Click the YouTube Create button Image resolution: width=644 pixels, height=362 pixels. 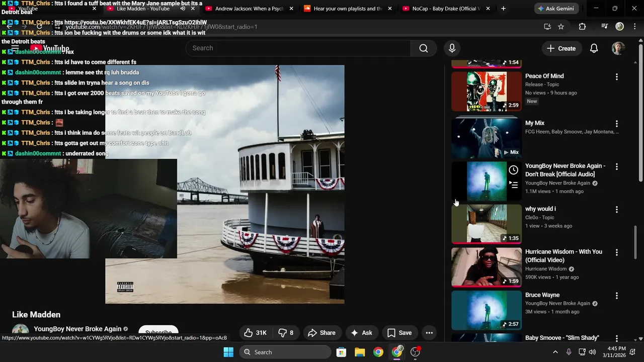pyautogui.click(x=561, y=48)
